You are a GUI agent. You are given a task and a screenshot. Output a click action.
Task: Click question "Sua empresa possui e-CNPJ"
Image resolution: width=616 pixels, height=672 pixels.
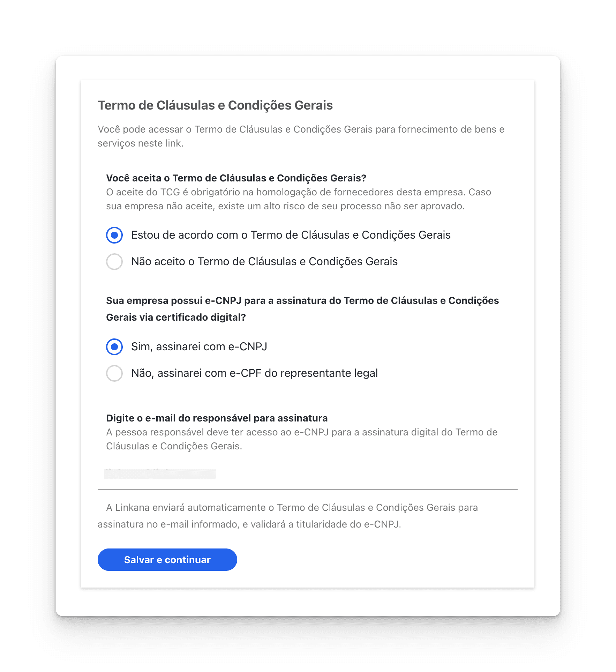(x=302, y=309)
